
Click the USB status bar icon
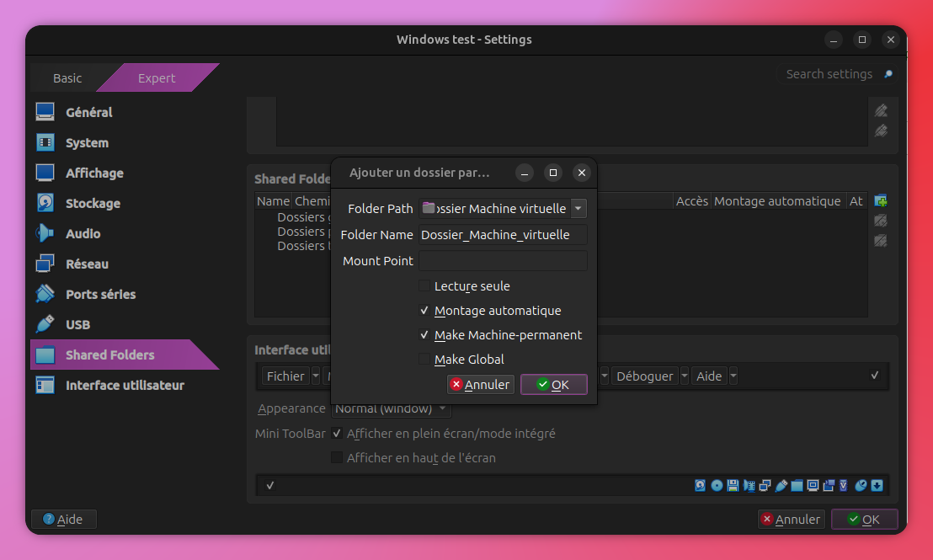point(781,485)
